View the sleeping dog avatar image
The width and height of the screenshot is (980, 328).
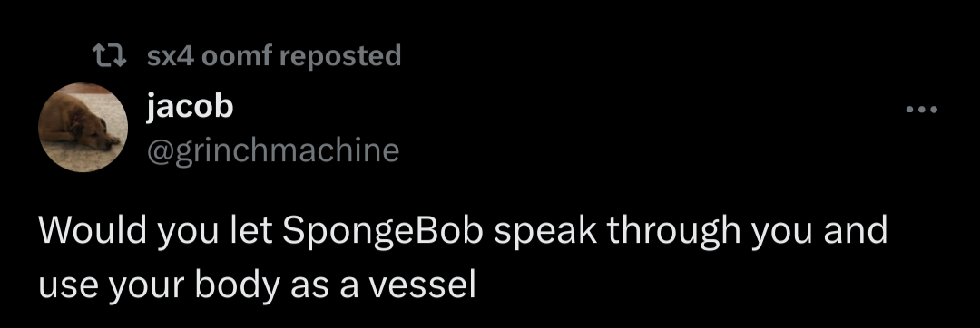coord(83,127)
